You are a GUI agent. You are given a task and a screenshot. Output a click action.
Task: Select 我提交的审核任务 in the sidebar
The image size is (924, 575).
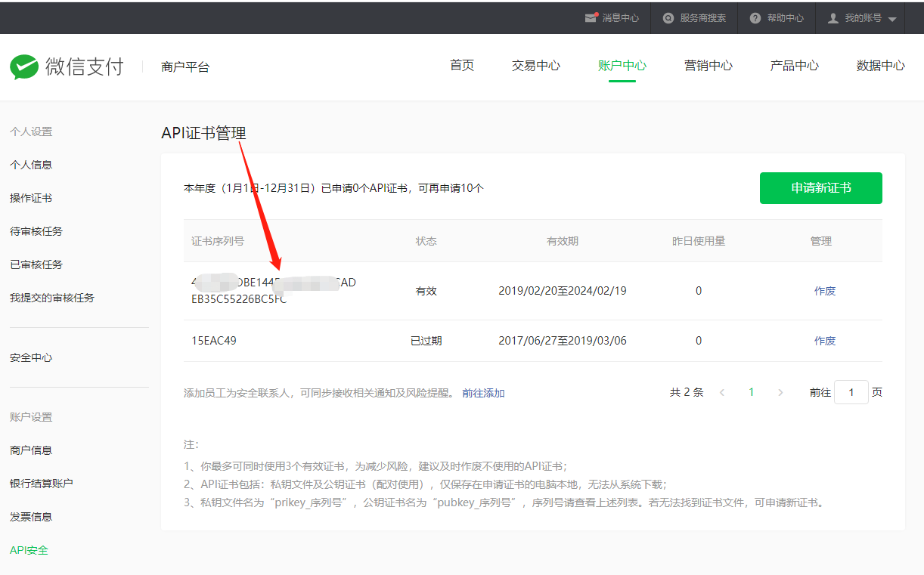[x=52, y=298]
